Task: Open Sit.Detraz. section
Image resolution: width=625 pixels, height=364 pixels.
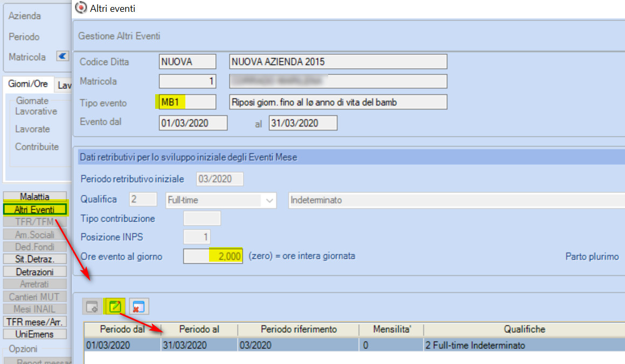Action: [34, 259]
